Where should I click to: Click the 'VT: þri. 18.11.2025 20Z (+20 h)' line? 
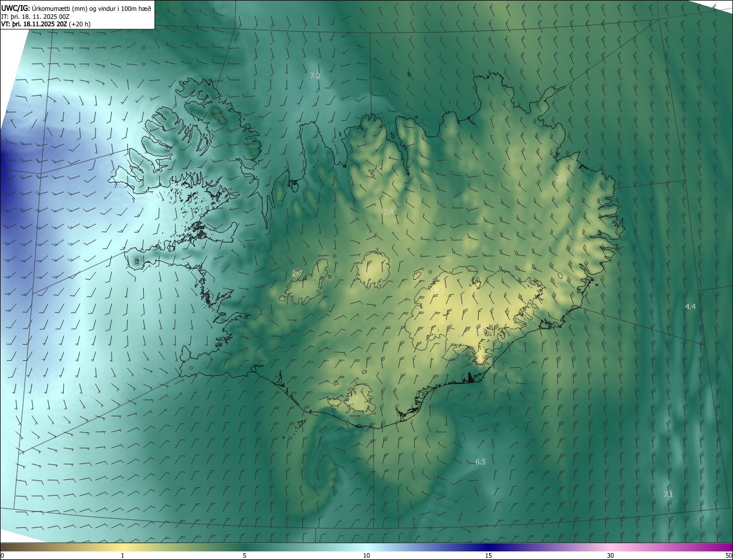pyautogui.click(x=46, y=24)
